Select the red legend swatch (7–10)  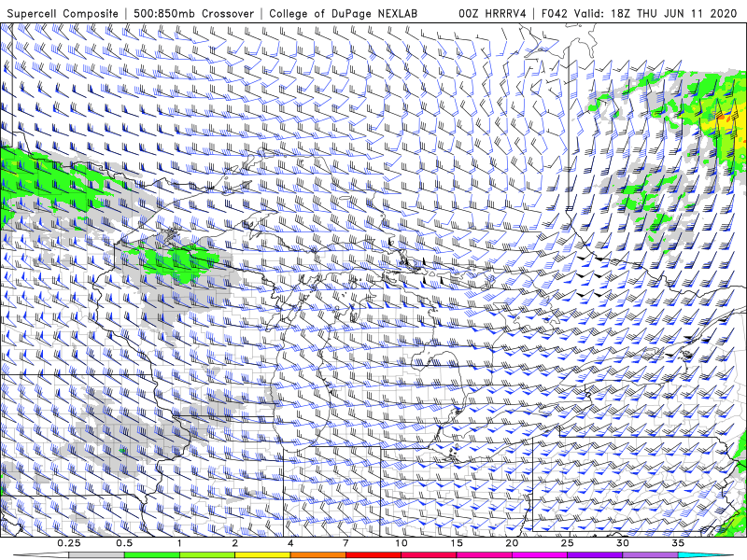(373, 555)
